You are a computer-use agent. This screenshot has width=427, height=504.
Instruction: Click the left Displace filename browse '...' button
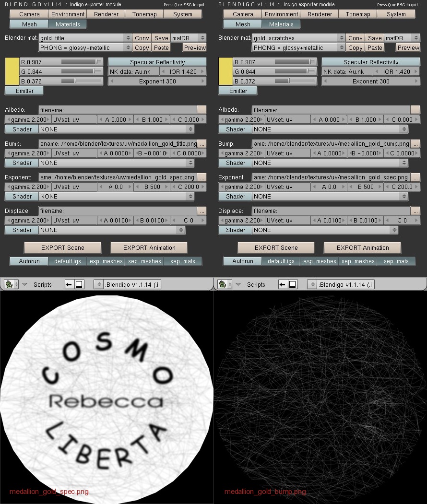[202, 211]
